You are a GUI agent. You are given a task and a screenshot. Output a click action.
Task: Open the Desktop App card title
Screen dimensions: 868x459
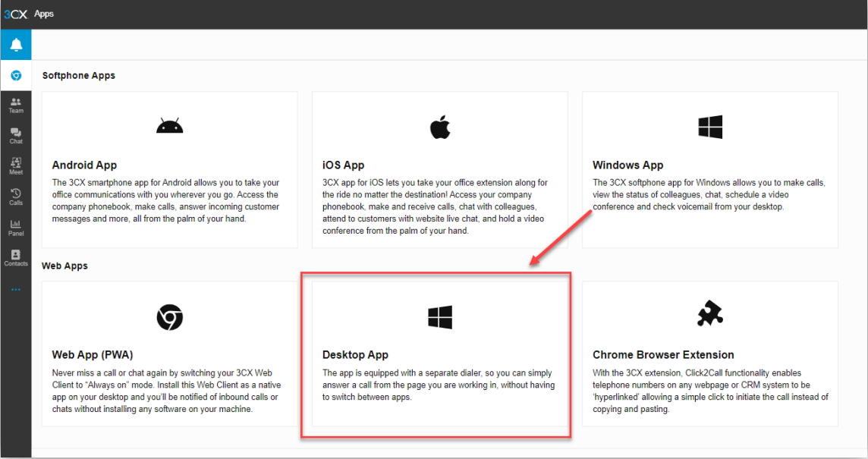[355, 355]
